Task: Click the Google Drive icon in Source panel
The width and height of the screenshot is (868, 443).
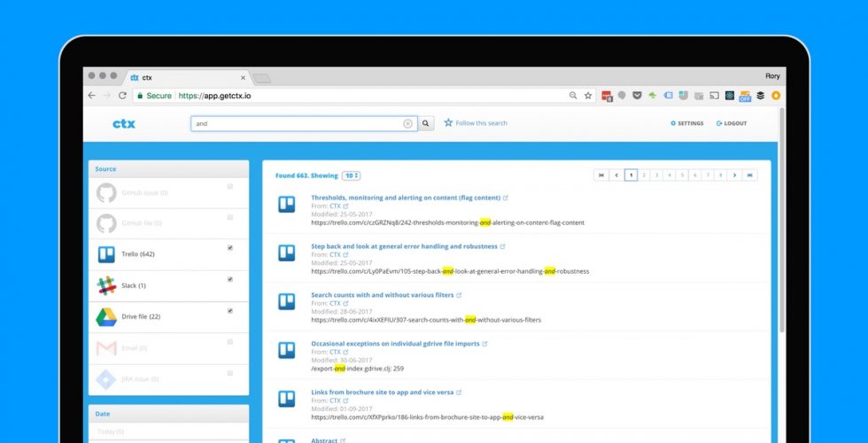Action: coord(106,317)
